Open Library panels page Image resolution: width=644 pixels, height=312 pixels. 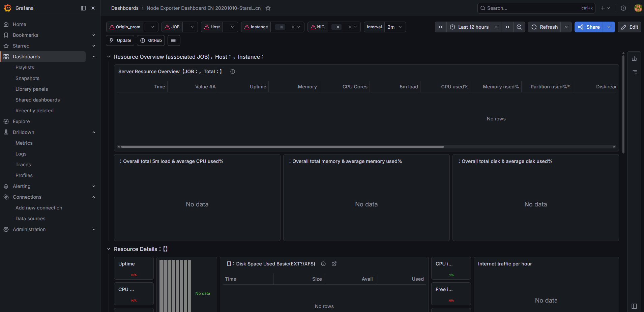[x=32, y=89]
